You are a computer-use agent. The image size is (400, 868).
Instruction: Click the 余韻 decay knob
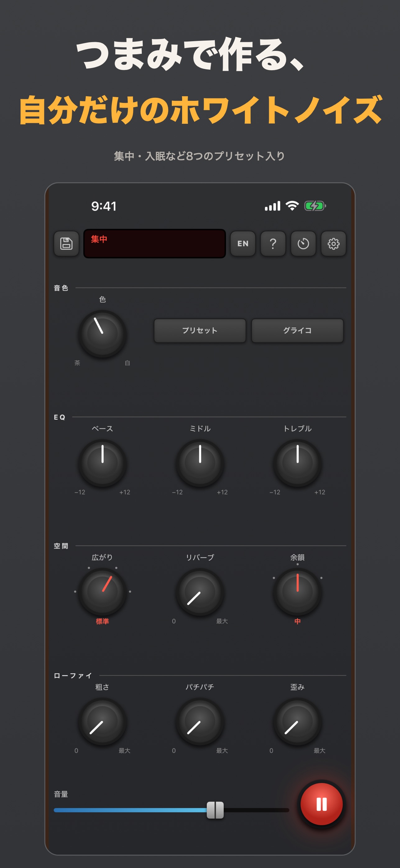click(x=297, y=592)
